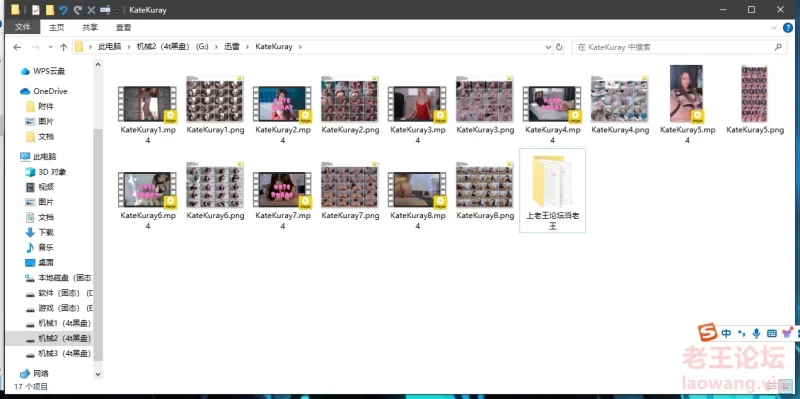Image resolution: width=800 pixels, height=399 pixels.
Task: Select the file KateKuray7.mp4
Action: [283, 200]
